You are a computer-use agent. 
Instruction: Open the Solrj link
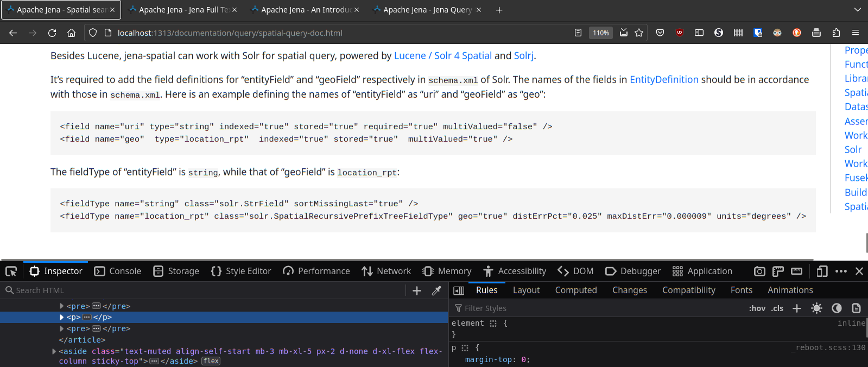click(523, 55)
